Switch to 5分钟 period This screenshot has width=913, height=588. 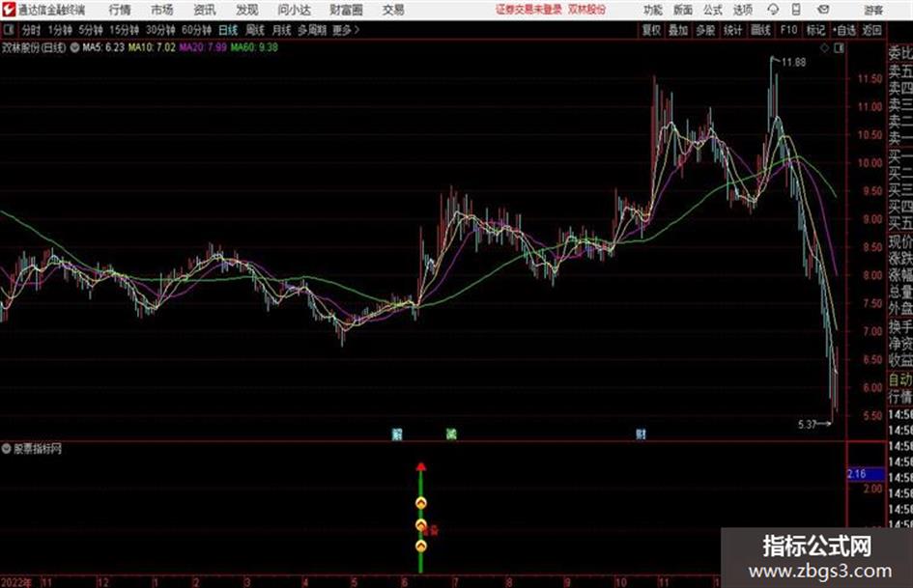(90, 30)
